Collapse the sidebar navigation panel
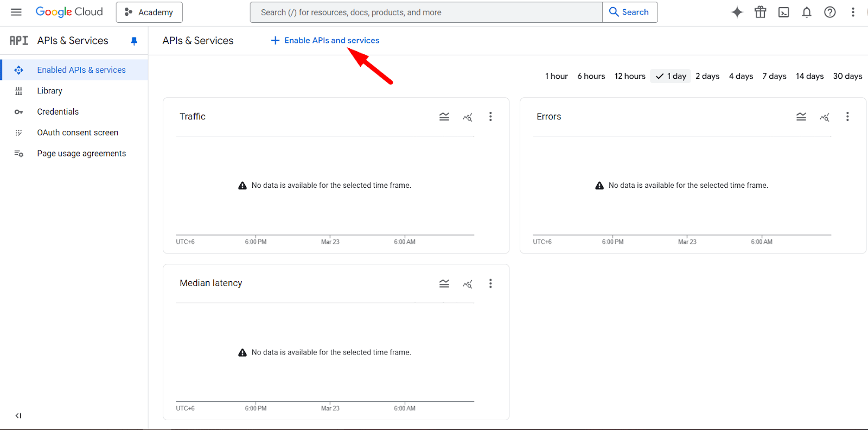This screenshot has width=868, height=430. (x=18, y=416)
